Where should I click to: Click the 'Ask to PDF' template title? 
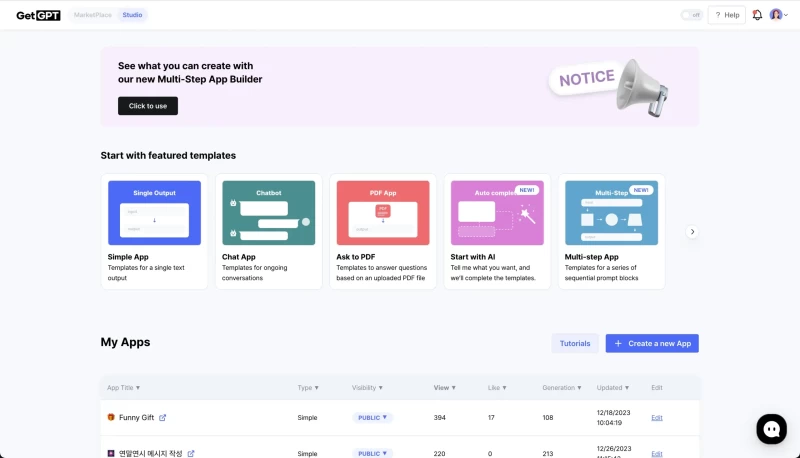point(356,257)
